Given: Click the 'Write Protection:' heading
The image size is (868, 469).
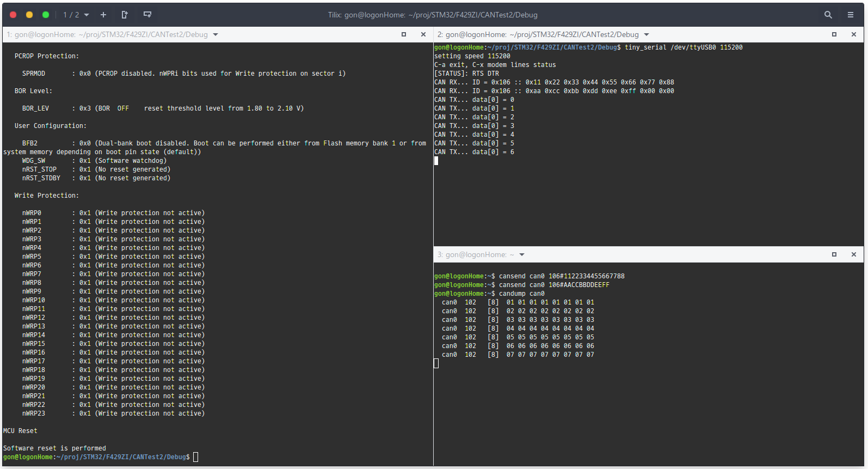Looking at the screenshot, I should (x=47, y=196).
